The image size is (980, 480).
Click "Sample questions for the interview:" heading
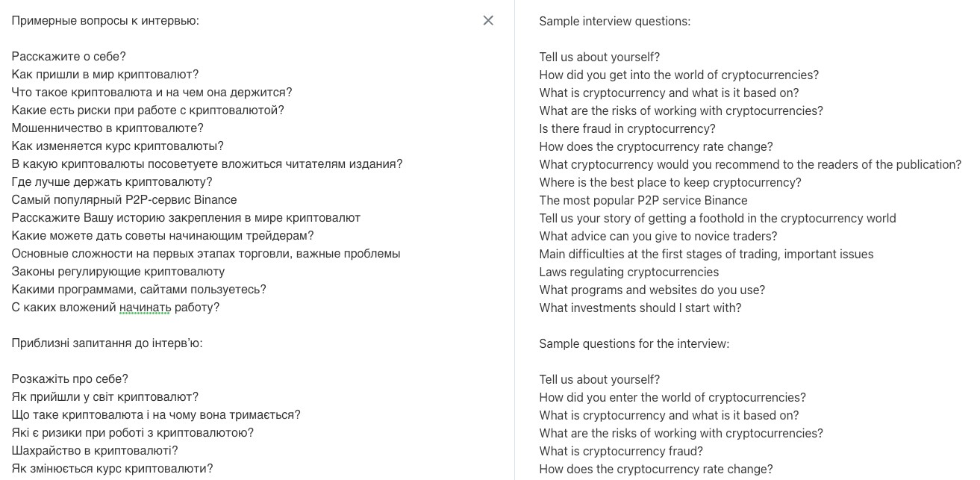tap(634, 344)
